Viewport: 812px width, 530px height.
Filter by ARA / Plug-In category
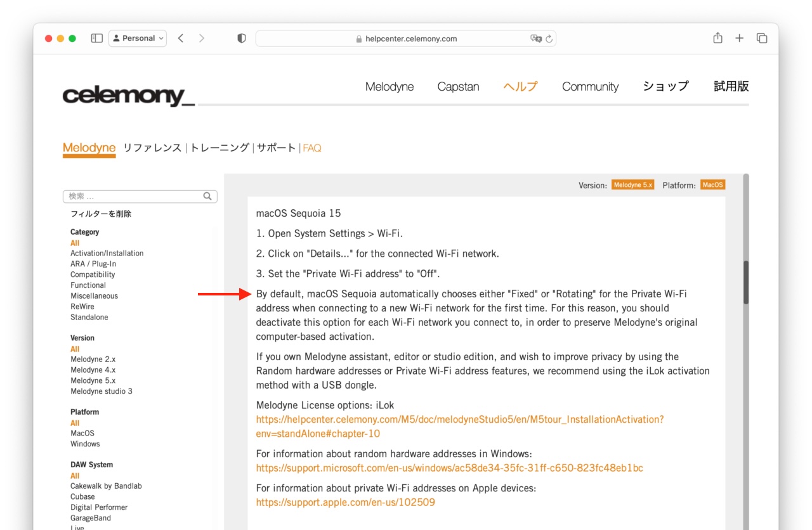point(93,264)
